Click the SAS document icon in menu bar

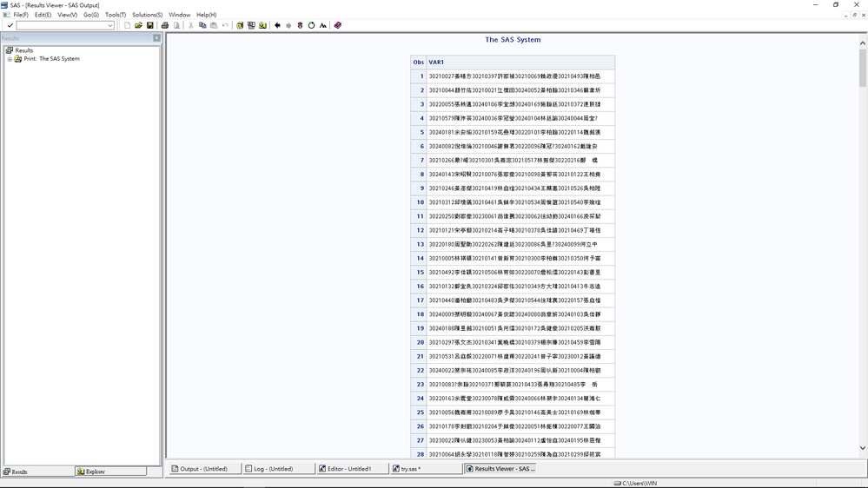click(6, 15)
